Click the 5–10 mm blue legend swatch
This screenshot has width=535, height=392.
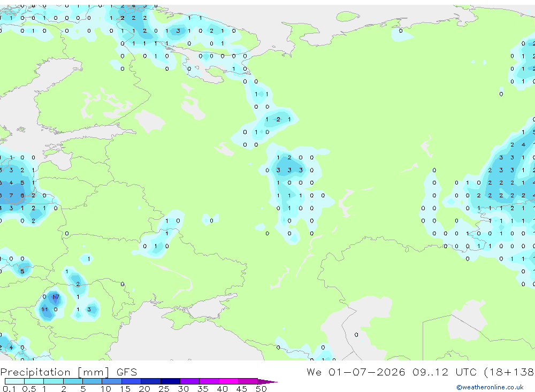[92, 381]
